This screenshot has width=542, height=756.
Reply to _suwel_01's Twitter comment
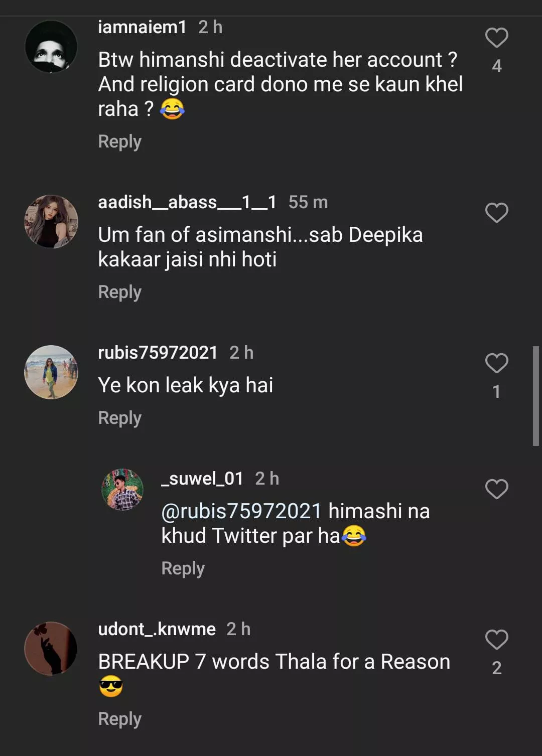click(183, 568)
